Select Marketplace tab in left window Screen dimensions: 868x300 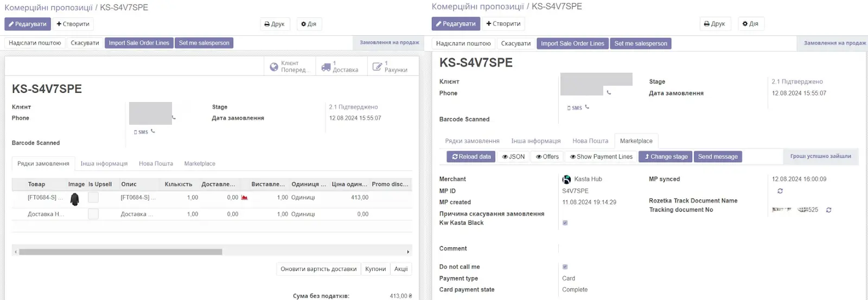pos(200,163)
